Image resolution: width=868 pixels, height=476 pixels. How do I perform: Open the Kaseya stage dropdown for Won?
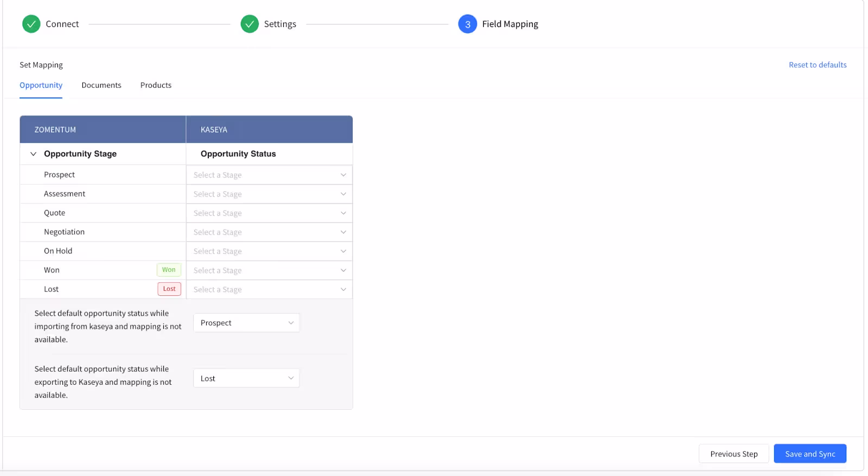coord(269,270)
